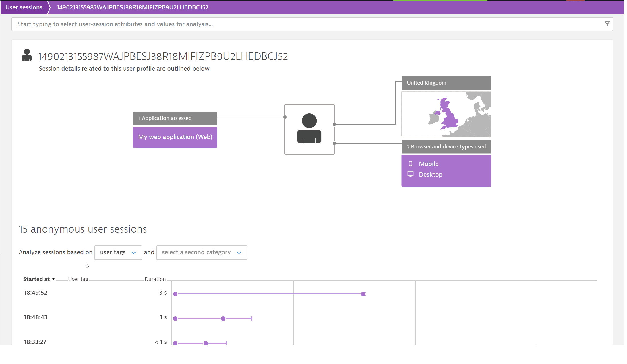Open the select a second category dropdown

[x=202, y=253]
